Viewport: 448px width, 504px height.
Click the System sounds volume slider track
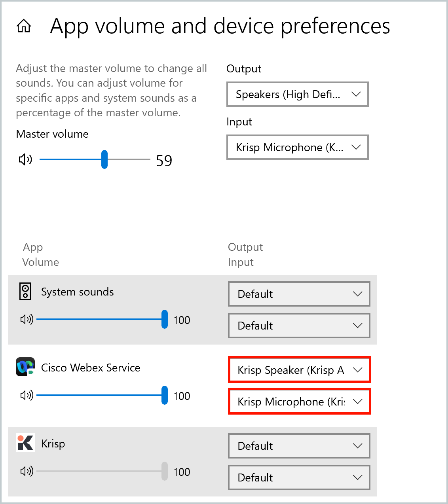click(x=102, y=319)
